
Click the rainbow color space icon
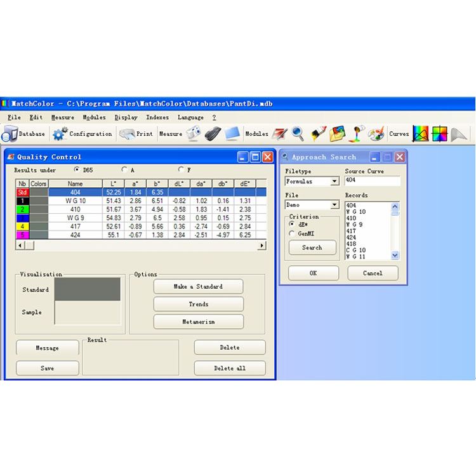[439, 134]
